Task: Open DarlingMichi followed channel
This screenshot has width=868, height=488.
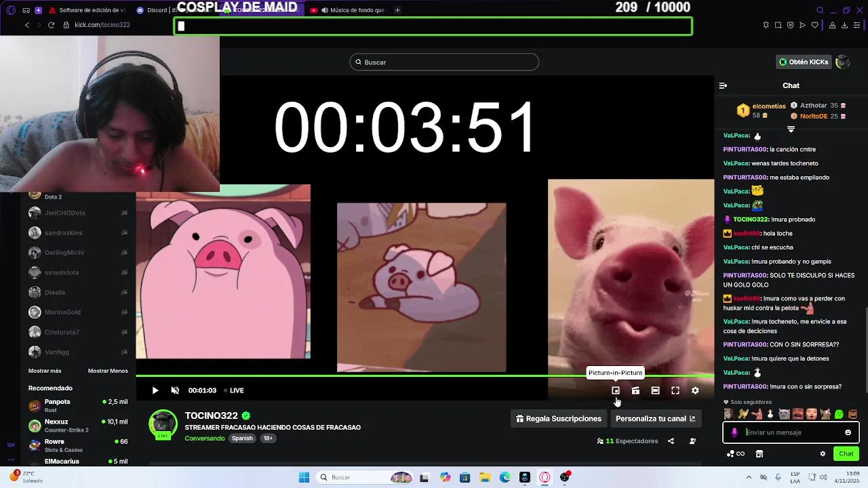Action: tap(78, 253)
